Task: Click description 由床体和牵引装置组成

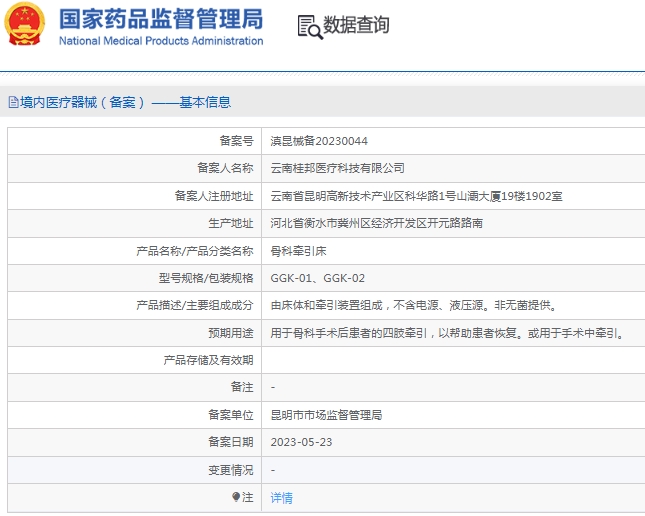Action: pos(413,305)
